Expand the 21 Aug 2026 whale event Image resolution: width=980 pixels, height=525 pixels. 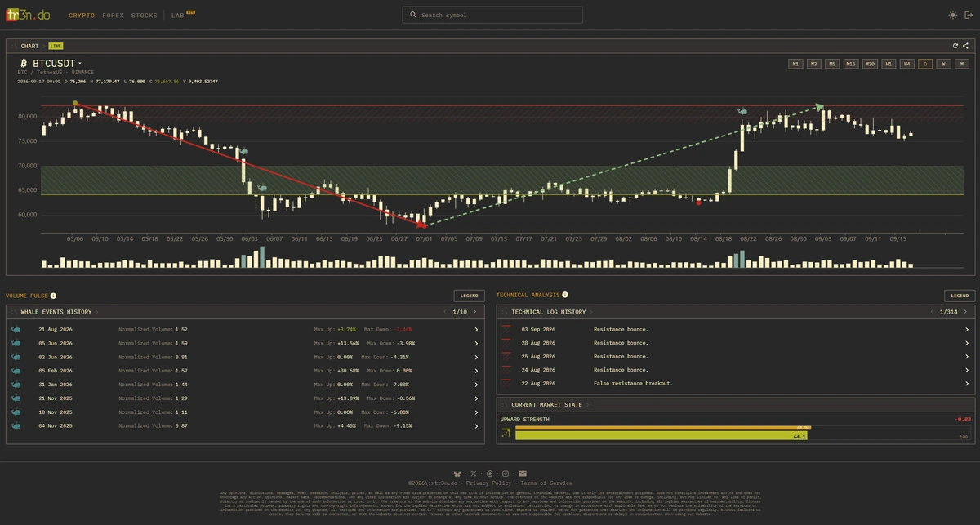tap(476, 330)
